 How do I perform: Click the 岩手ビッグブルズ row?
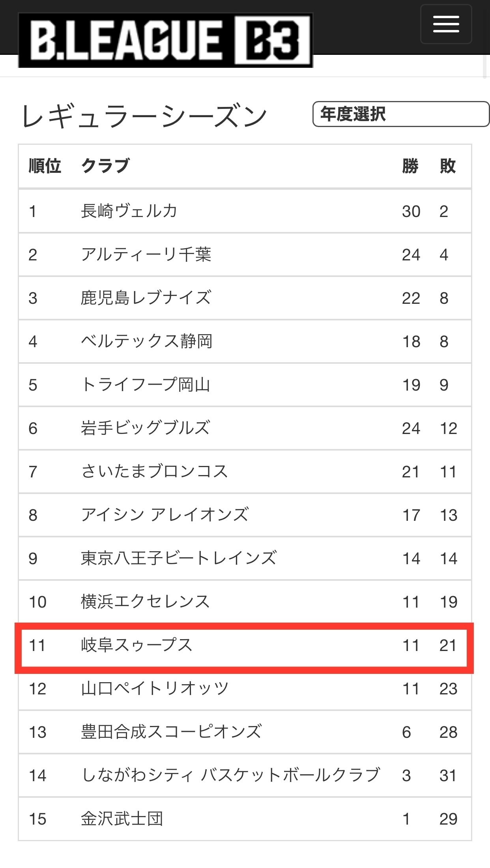pyautogui.click(x=245, y=428)
